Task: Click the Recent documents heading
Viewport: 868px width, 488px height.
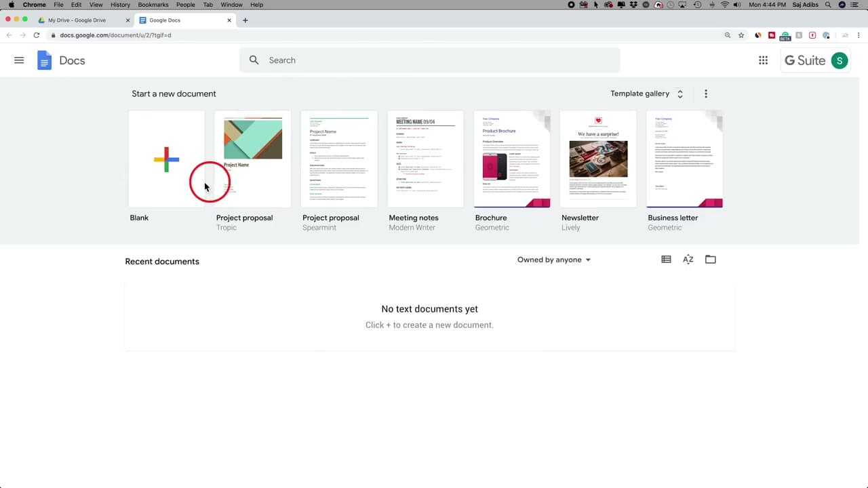Action: (x=162, y=262)
